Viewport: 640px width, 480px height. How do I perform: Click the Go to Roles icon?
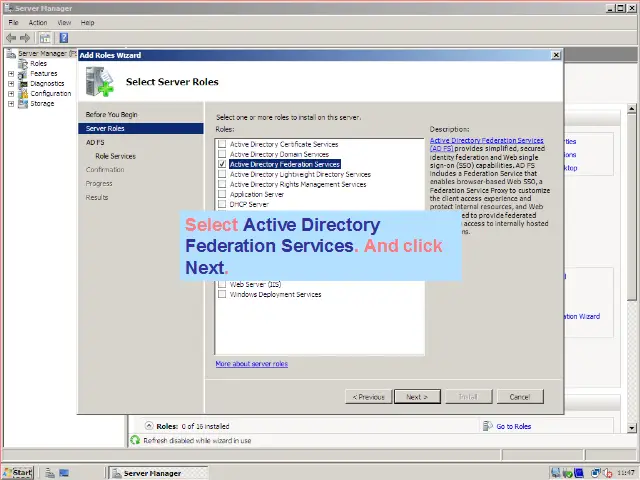pos(487,426)
